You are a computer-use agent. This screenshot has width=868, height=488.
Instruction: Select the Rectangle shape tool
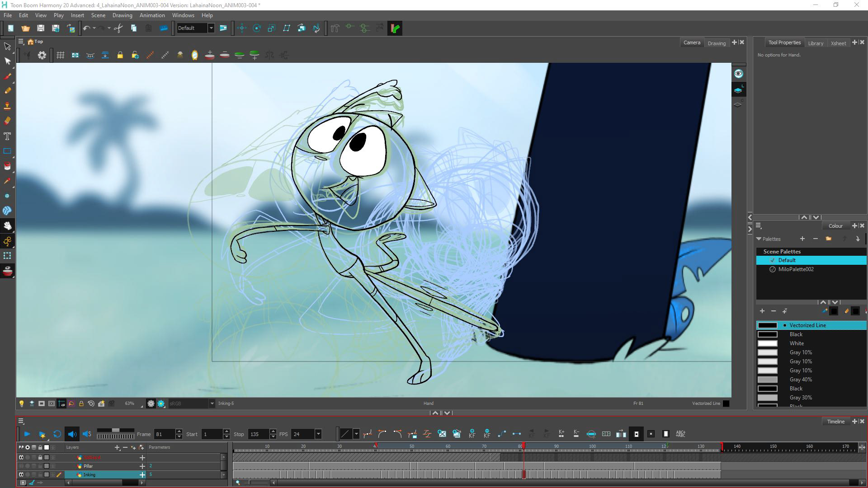(x=7, y=151)
